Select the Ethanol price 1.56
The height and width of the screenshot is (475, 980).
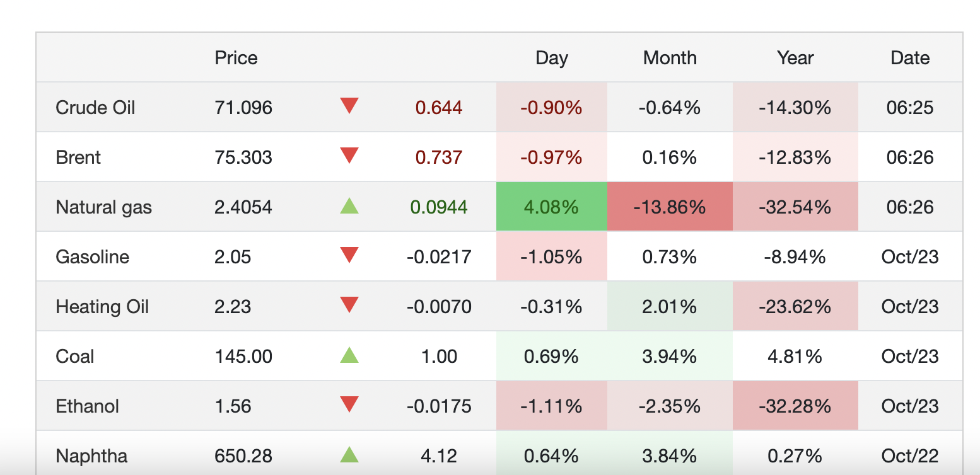(x=233, y=406)
